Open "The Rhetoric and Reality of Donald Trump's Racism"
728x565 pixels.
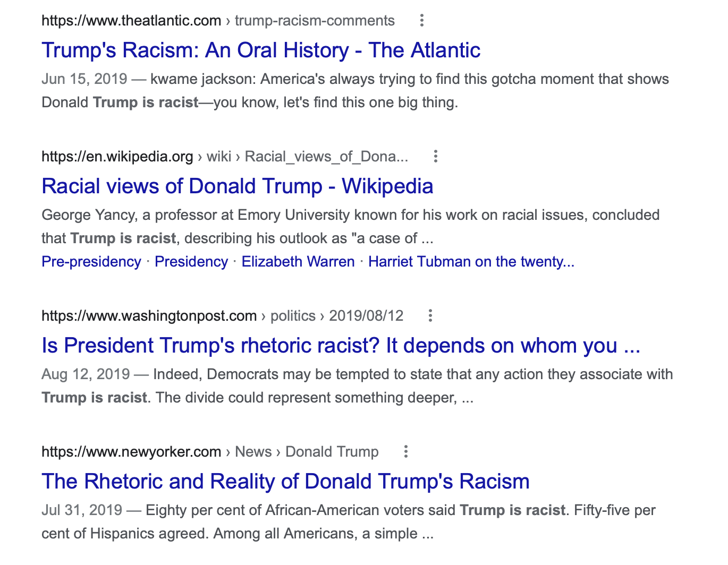[286, 482]
